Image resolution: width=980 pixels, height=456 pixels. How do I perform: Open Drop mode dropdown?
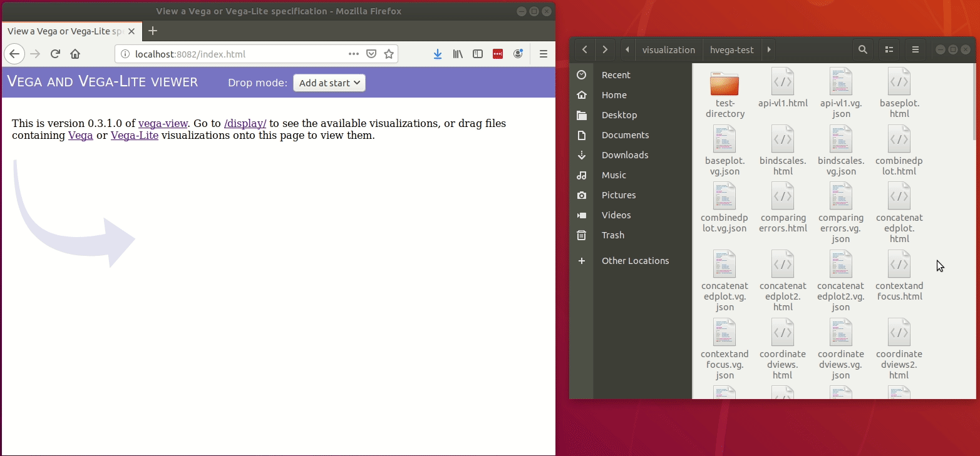329,83
